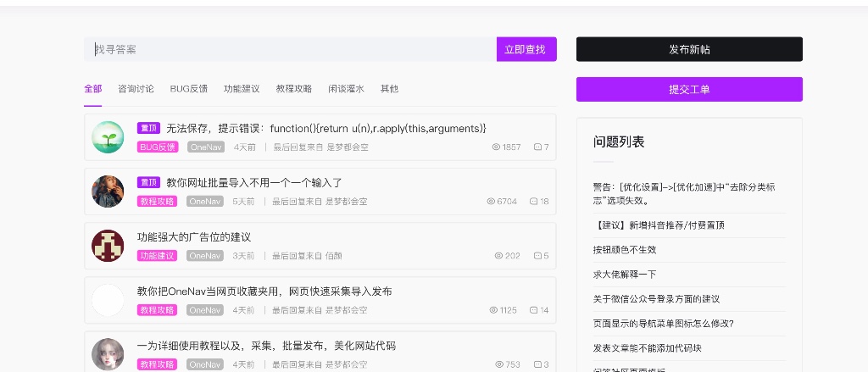Click the 4天前 timestamp on the 无法保存 post
This screenshot has height=372, width=868.
245,147
